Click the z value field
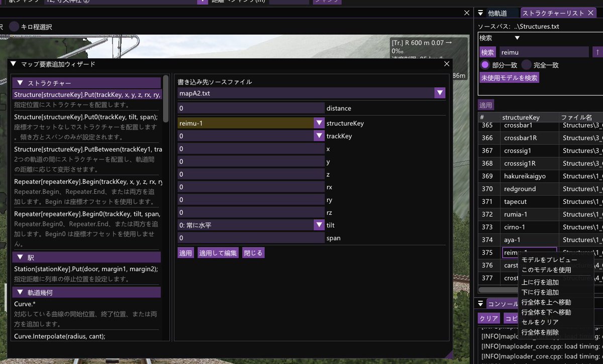This screenshot has height=364, width=603. [251, 174]
